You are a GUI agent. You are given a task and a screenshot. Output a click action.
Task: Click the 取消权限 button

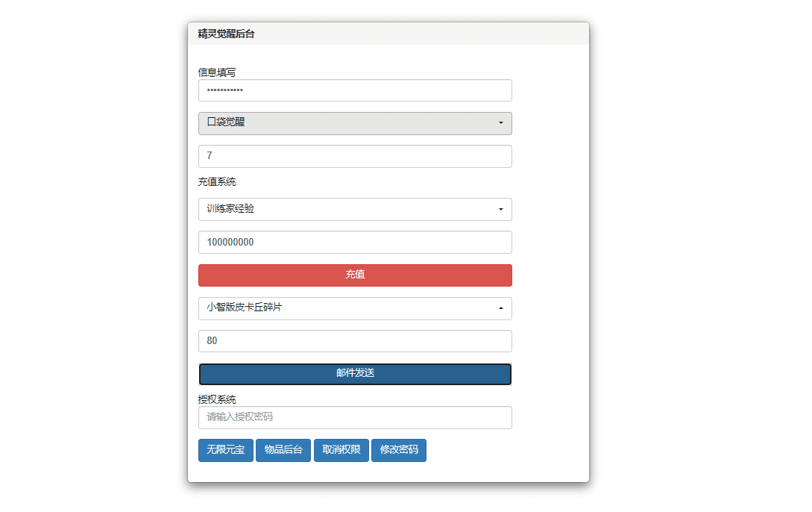pyautogui.click(x=342, y=450)
